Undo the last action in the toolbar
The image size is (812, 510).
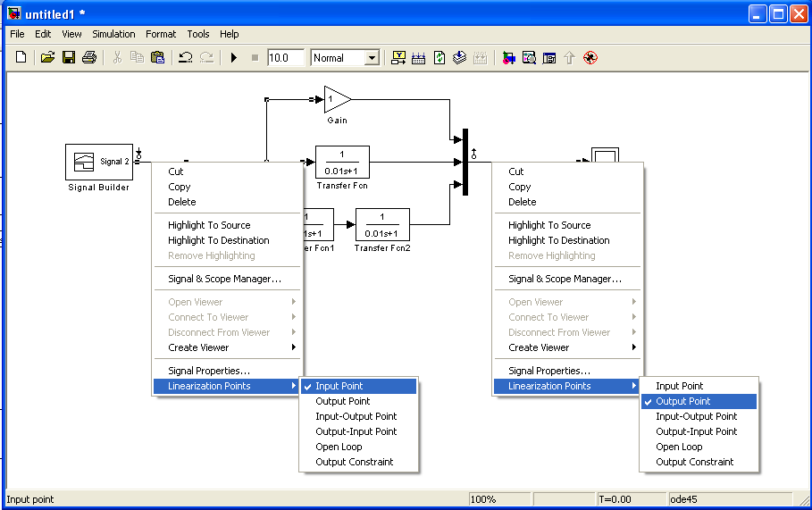pos(185,58)
